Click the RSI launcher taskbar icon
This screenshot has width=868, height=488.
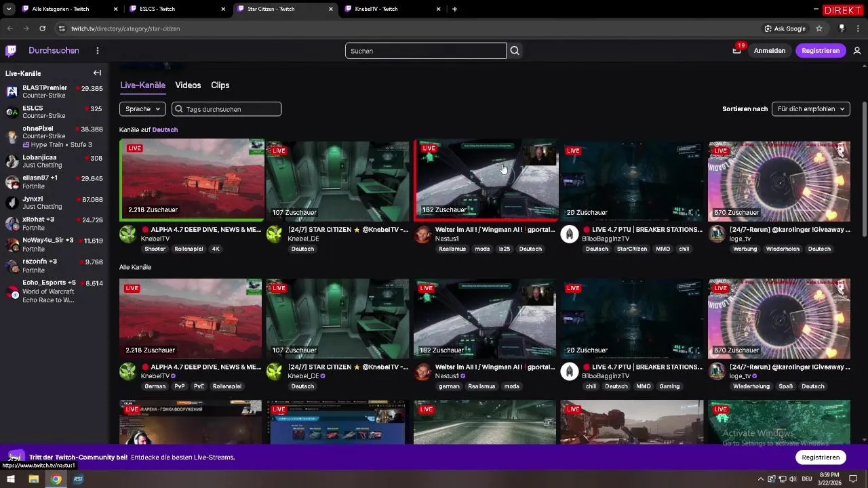(79, 479)
